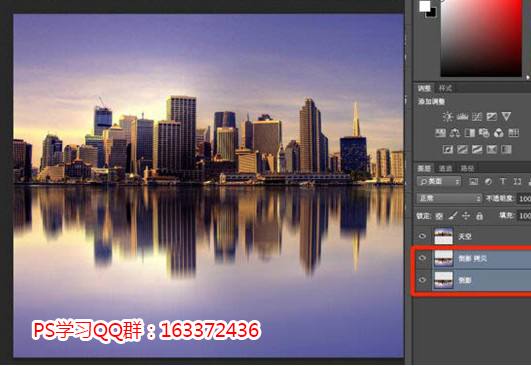The width and height of the screenshot is (531, 366).
Task: Filter layers by shape type
Action: [517, 182]
